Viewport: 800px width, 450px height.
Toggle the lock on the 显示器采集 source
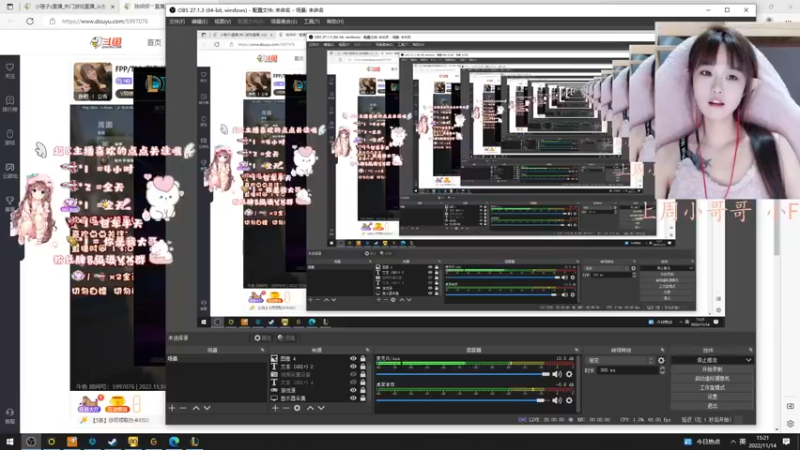click(363, 398)
